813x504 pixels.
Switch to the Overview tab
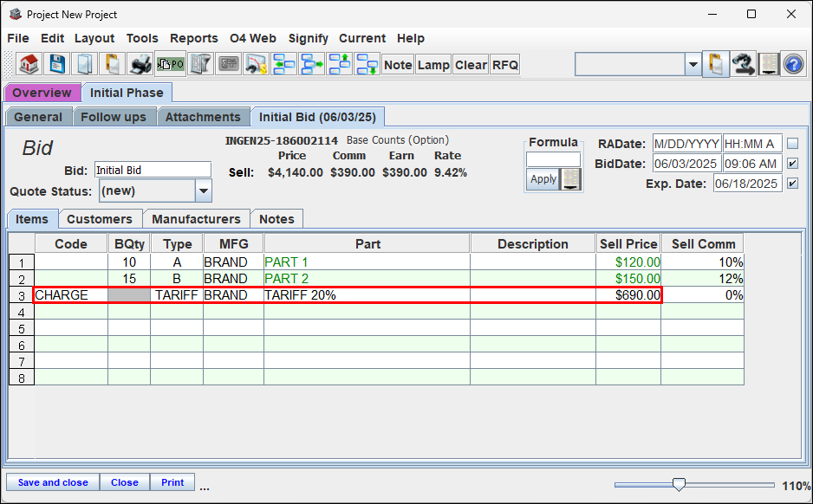42,93
